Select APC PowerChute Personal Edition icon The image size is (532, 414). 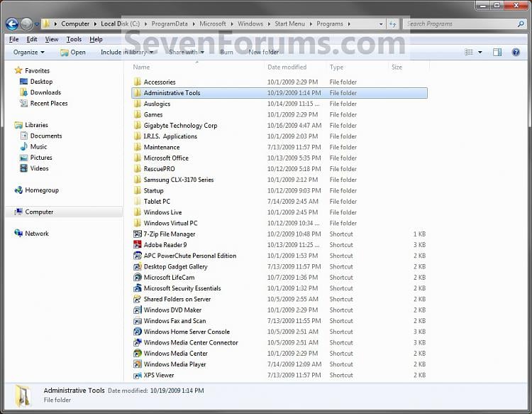(x=138, y=256)
